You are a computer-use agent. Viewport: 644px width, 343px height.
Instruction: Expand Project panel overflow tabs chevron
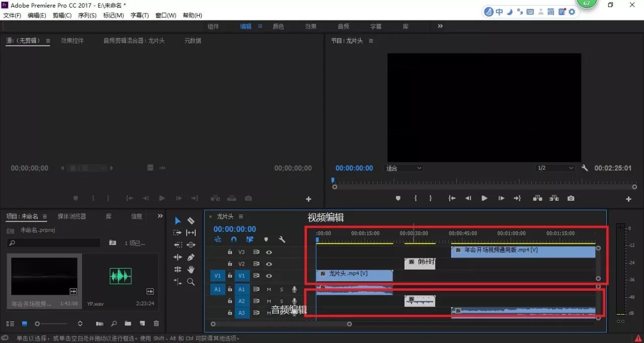coord(160,216)
